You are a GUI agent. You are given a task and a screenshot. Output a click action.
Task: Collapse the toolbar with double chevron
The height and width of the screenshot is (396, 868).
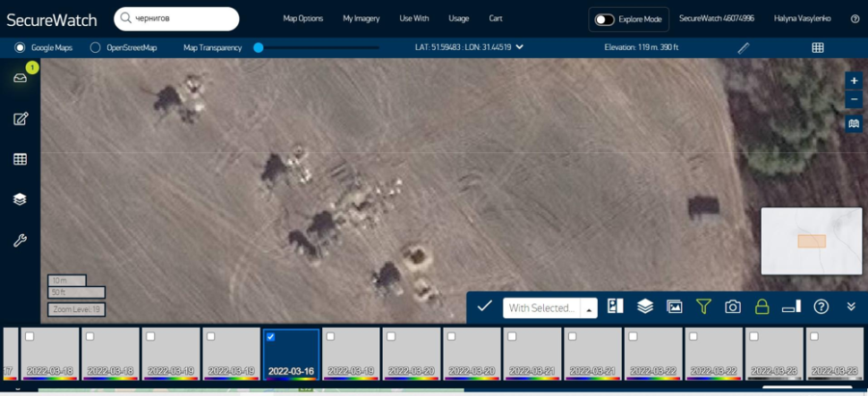click(x=850, y=307)
